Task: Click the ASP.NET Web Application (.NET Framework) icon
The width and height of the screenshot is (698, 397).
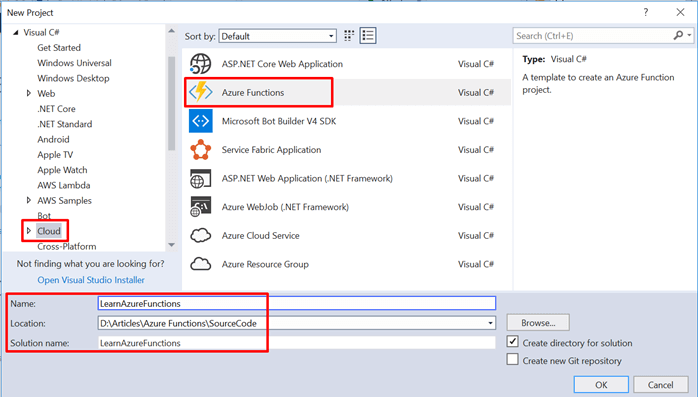Action: click(200, 178)
